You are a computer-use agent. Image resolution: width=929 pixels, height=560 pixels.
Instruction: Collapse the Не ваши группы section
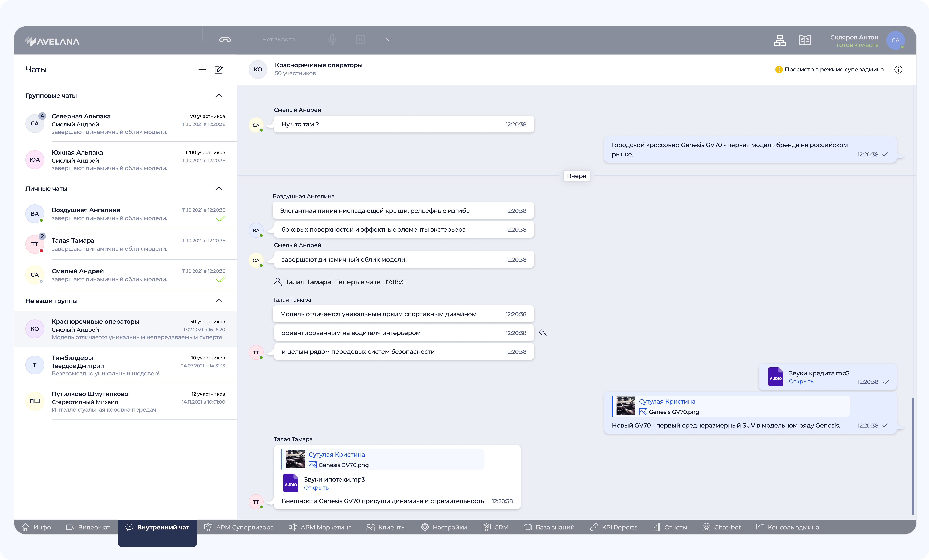point(219,301)
